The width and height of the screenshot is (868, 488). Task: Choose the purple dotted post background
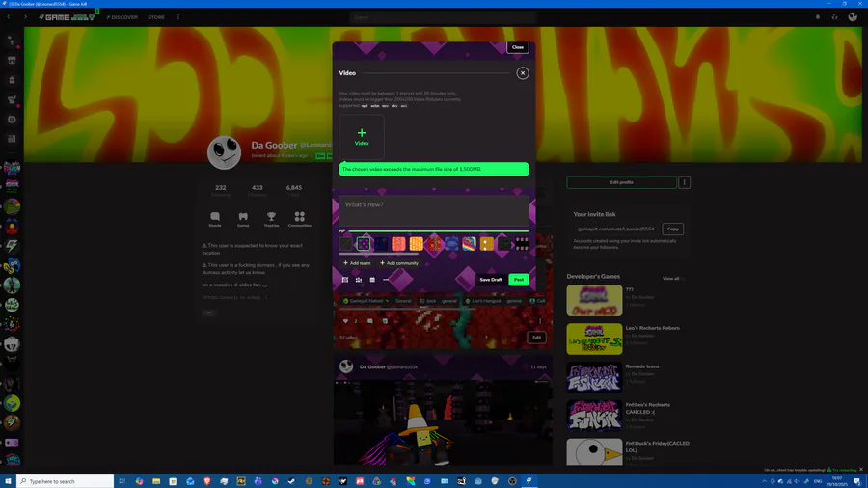point(364,243)
